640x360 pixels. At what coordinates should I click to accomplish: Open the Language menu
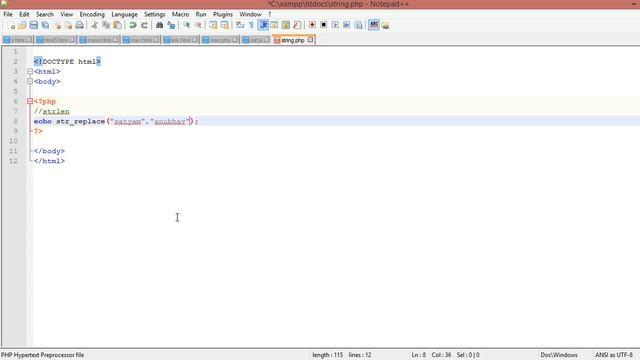point(124,14)
